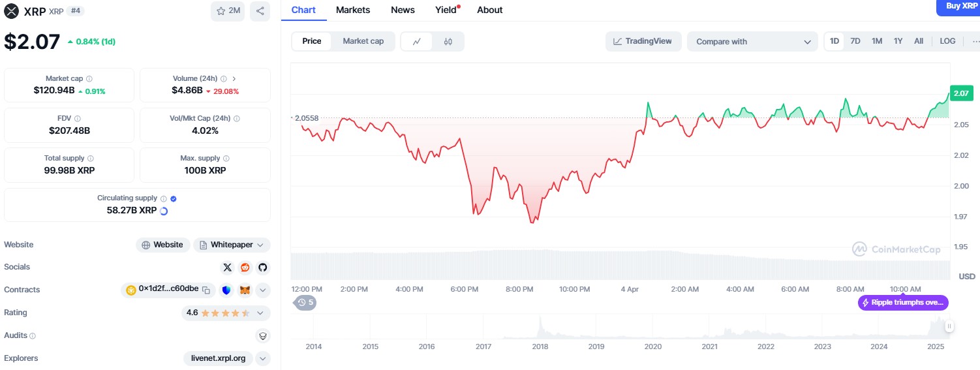Switch chart to Market cap view
The width and height of the screenshot is (980, 370).
(x=363, y=41)
